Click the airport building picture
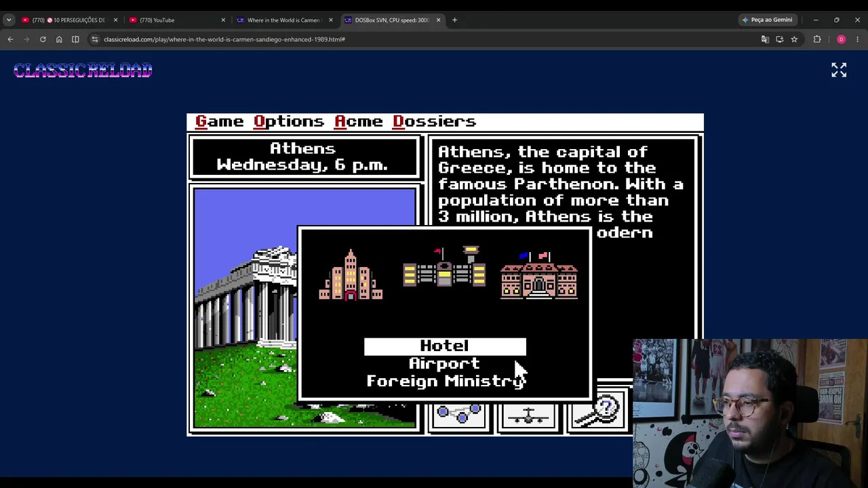 444,266
